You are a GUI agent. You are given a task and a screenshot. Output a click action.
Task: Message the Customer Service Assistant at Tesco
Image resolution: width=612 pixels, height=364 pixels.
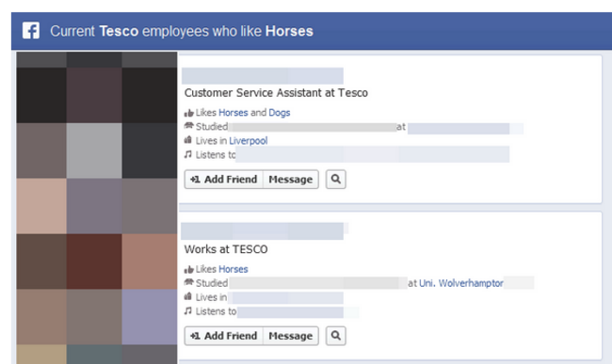[291, 180]
